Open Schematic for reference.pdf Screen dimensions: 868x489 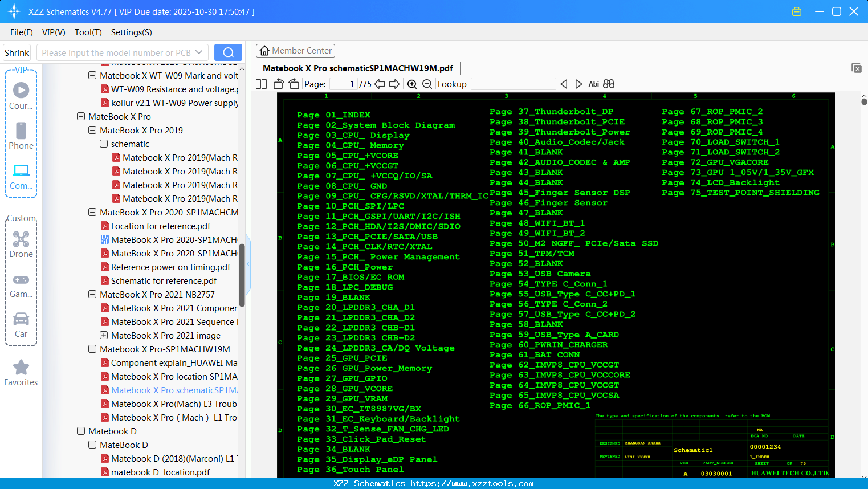pyautogui.click(x=164, y=280)
